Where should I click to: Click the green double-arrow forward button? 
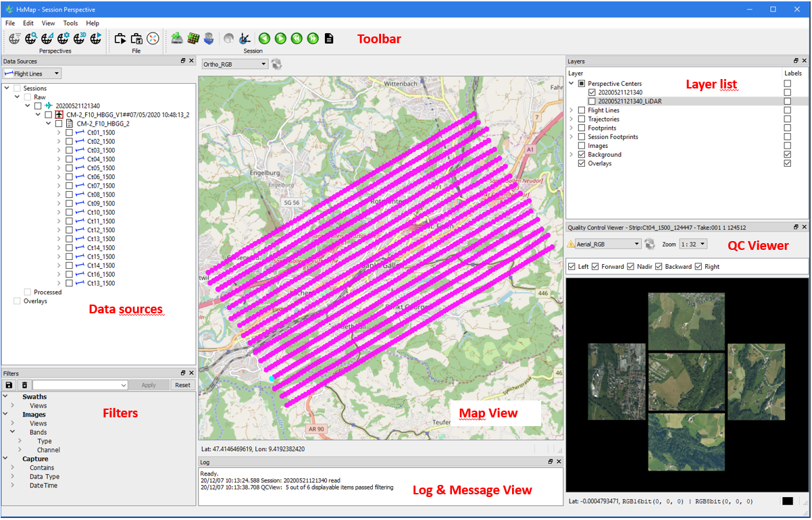(313, 38)
